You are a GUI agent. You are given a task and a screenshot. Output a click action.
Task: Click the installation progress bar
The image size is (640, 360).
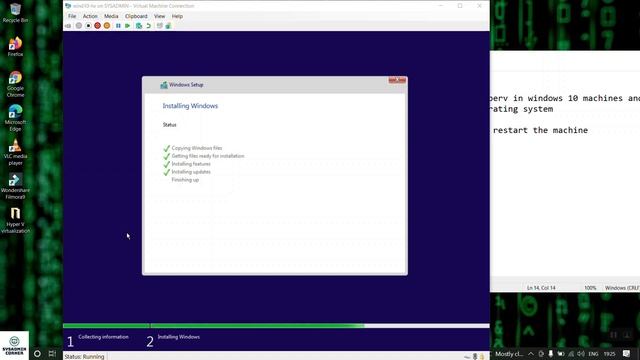(x=276, y=326)
